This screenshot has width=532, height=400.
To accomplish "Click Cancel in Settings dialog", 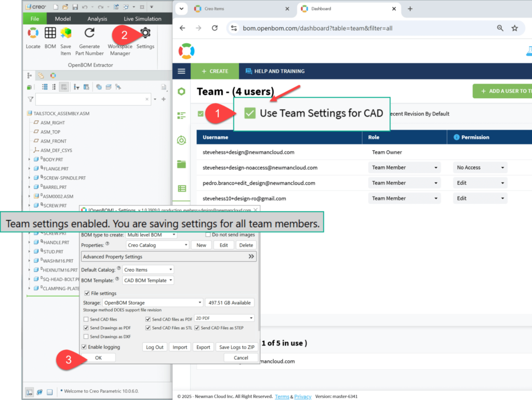I will click(x=241, y=357).
